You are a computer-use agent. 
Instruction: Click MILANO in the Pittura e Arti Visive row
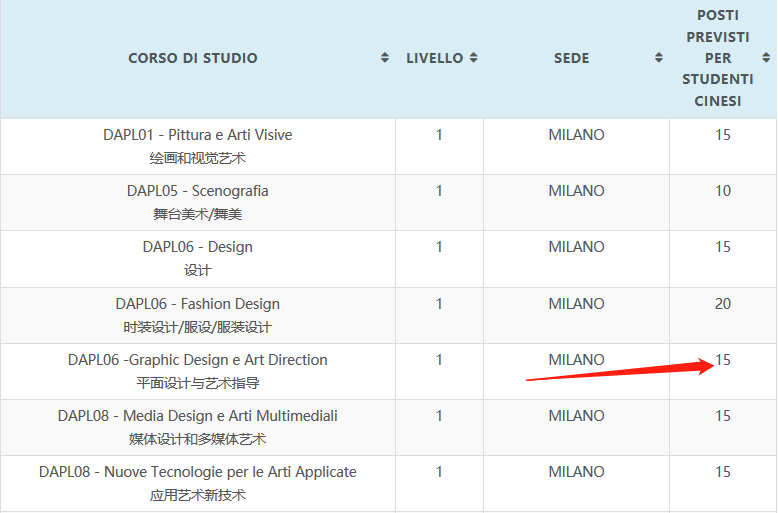pyautogui.click(x=576, y=135)
